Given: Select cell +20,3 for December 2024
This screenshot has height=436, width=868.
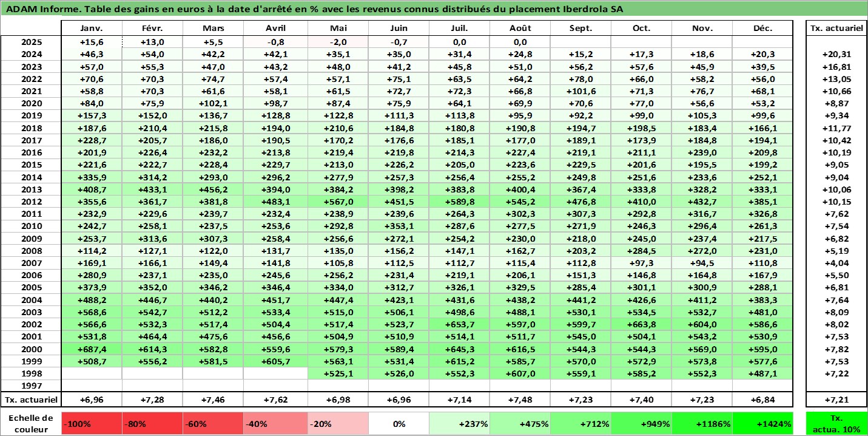Looking at the screenshot, I should pos(763,55).
